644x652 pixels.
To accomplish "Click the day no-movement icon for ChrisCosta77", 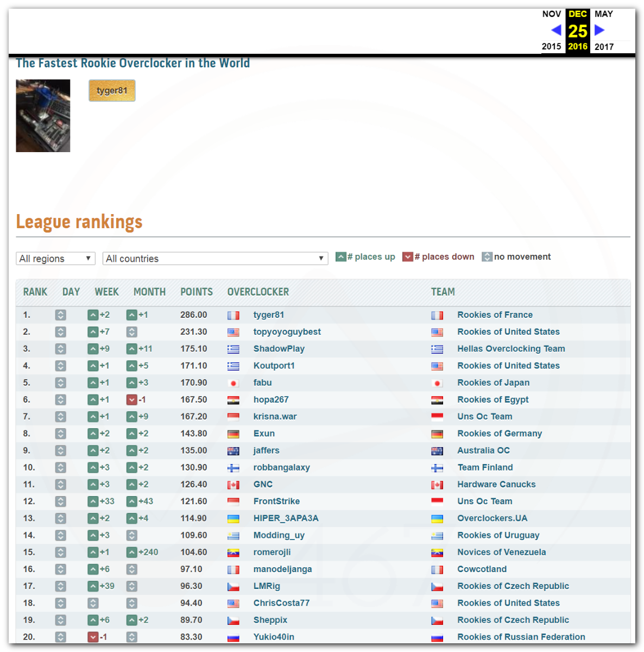I will 60,603.
